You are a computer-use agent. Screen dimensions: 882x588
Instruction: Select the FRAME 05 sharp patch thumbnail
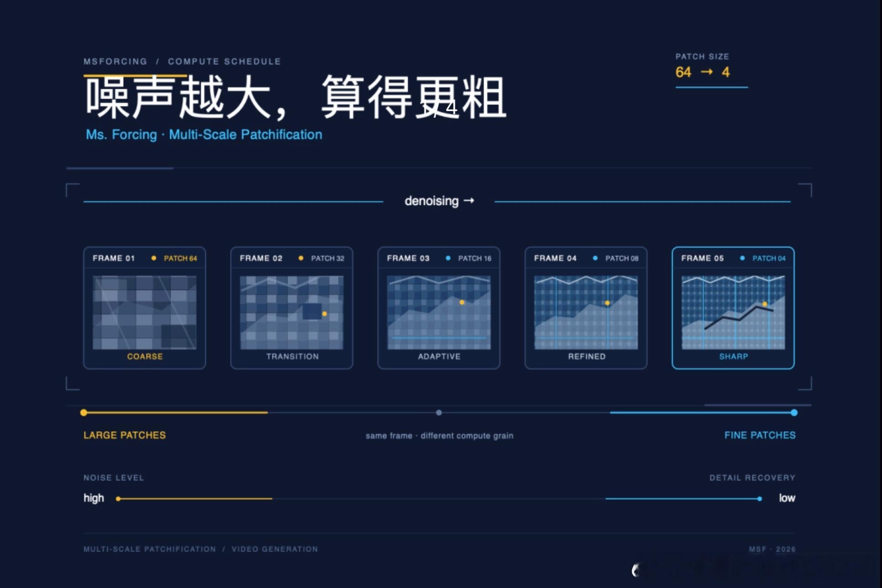733,312
